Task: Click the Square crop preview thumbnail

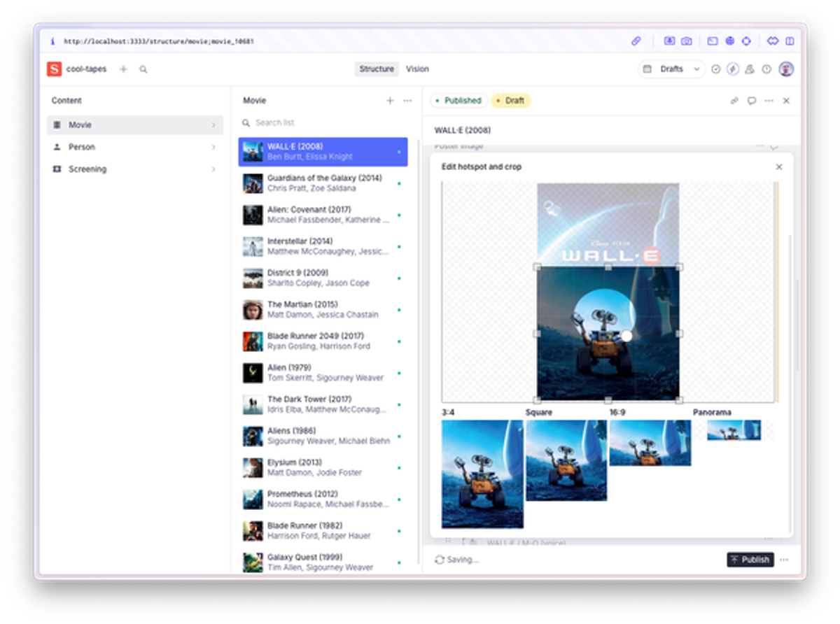Action: tap(566, 460)
